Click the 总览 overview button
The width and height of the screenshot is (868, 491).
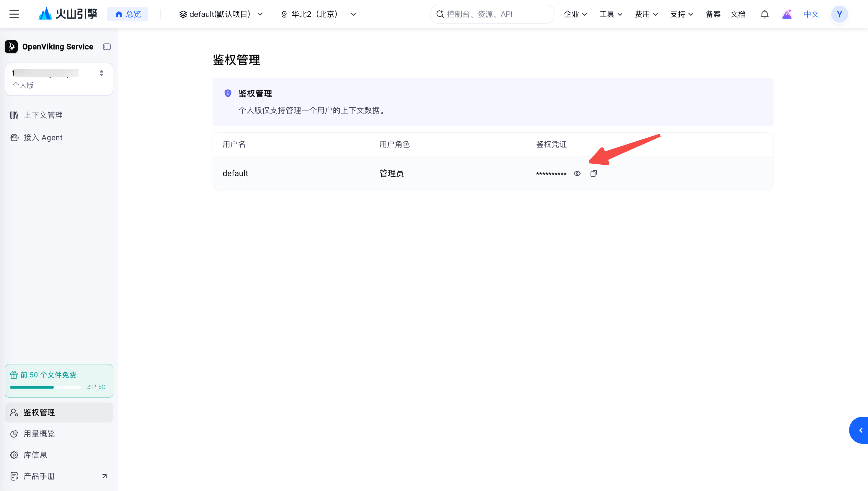click(128, 14)
